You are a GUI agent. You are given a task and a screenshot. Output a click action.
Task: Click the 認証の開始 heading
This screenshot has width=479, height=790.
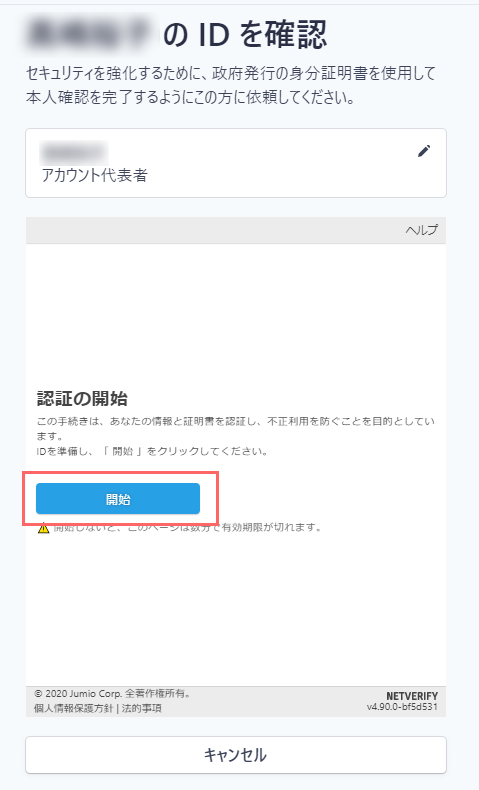82,399
